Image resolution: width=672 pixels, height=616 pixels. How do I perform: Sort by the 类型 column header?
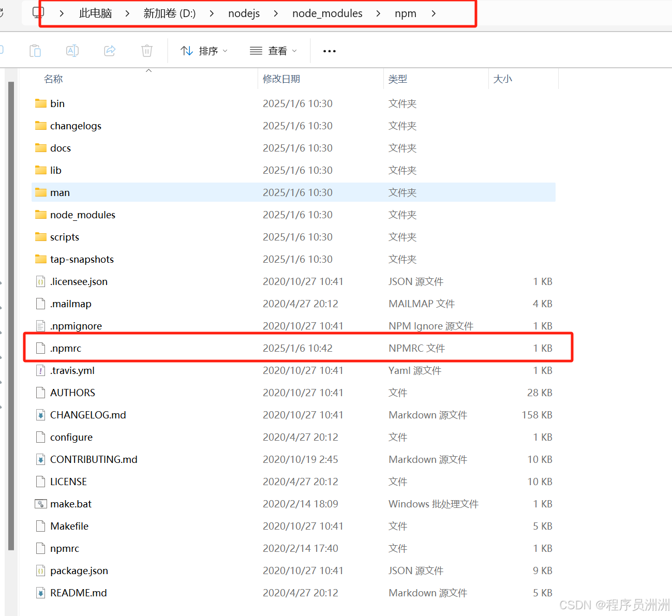tap(398, 79)
